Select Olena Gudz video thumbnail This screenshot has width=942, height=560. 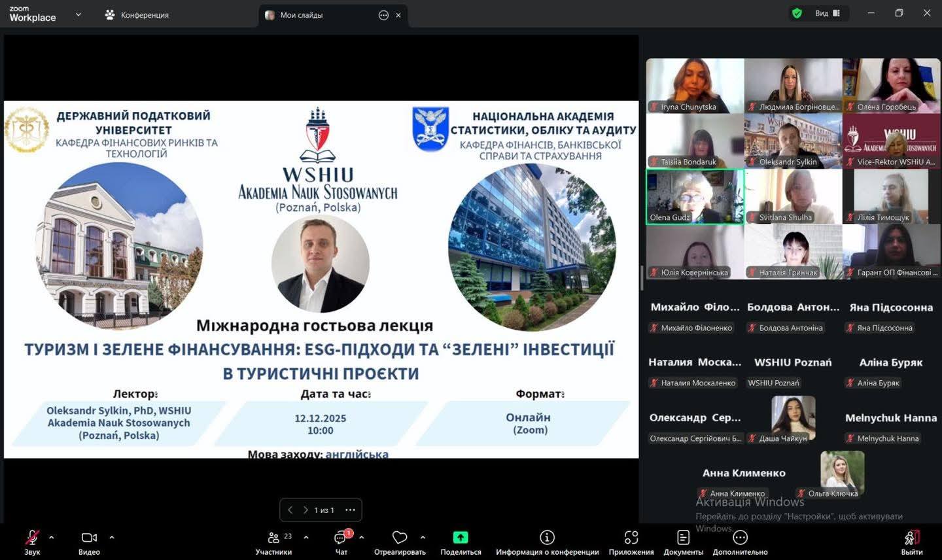(695, 196)
